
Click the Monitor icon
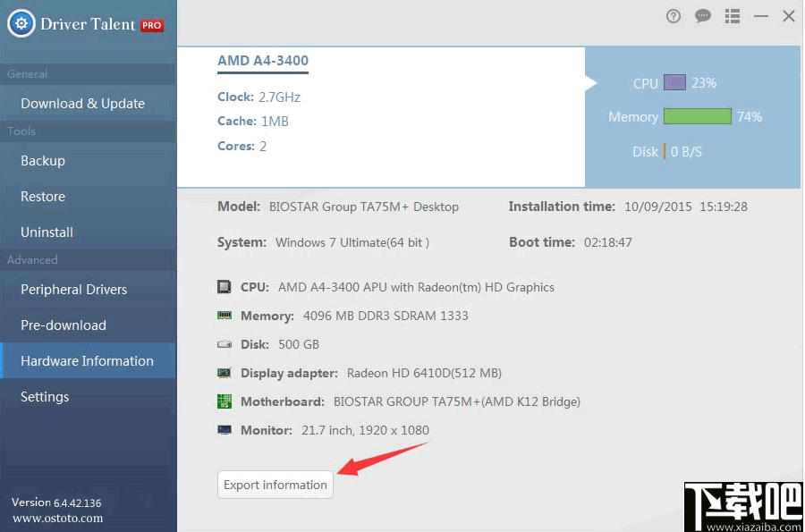224,429
